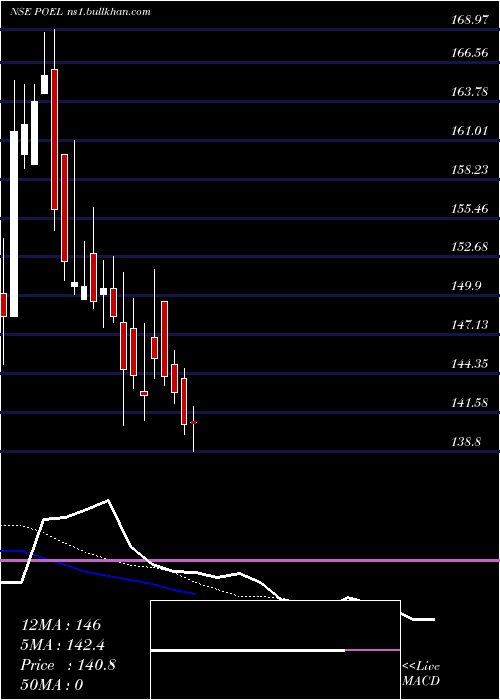
Task: Click the 141.58 price level label
Action: coord(470,403)
